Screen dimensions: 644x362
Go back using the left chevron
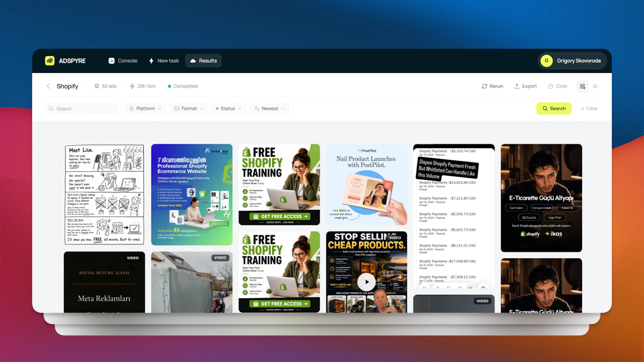[48, 86]
